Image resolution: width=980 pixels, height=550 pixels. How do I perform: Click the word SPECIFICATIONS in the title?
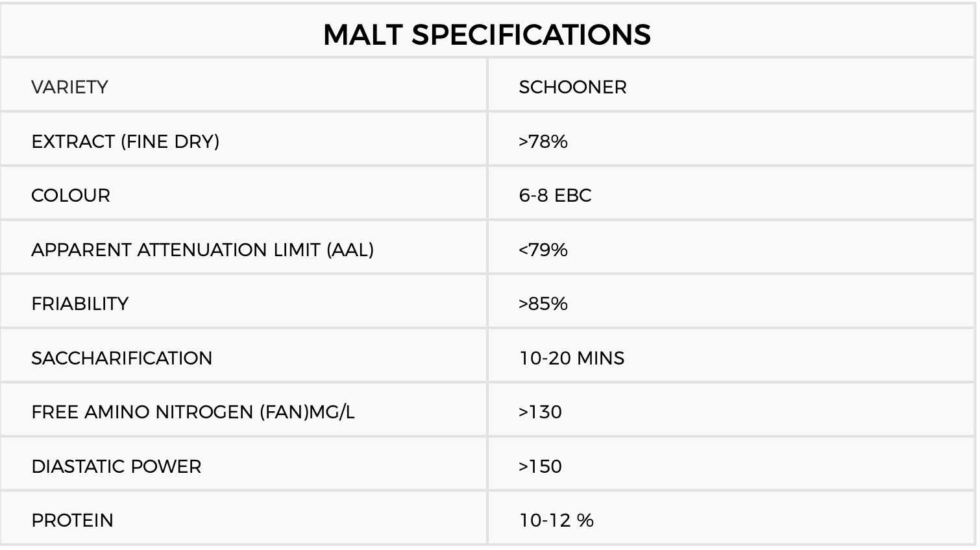[531, 34]
